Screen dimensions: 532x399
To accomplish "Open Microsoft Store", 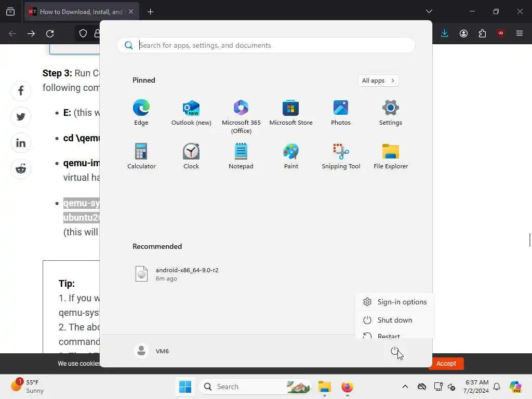I will [x=291, y=113].
